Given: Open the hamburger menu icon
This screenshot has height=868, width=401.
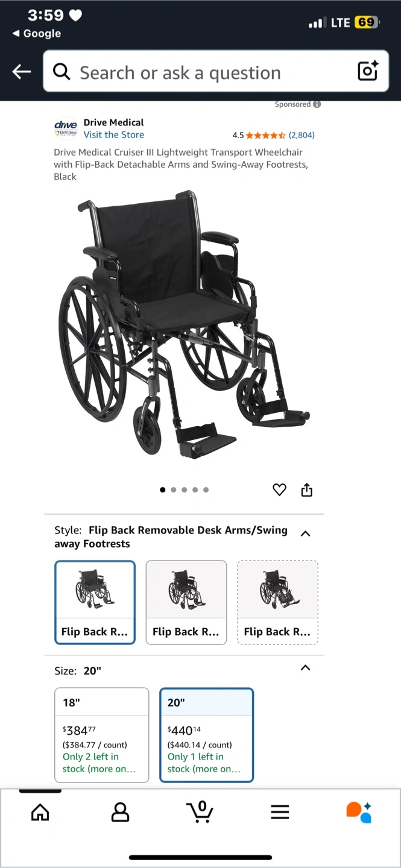Looking at the screenshot, I should click(280, 812).
